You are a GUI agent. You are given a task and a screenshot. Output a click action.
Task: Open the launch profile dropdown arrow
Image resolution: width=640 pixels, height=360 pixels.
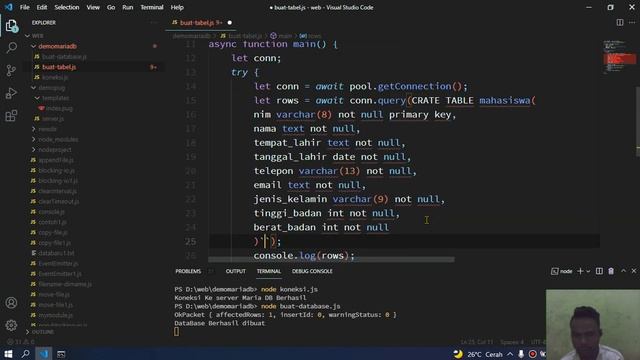[588, 271]
